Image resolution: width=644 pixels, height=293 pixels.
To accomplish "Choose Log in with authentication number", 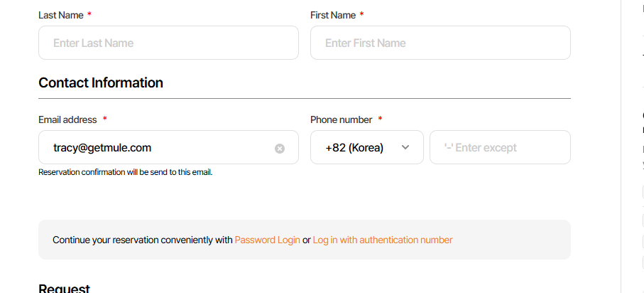I will [x=382, y=240].
